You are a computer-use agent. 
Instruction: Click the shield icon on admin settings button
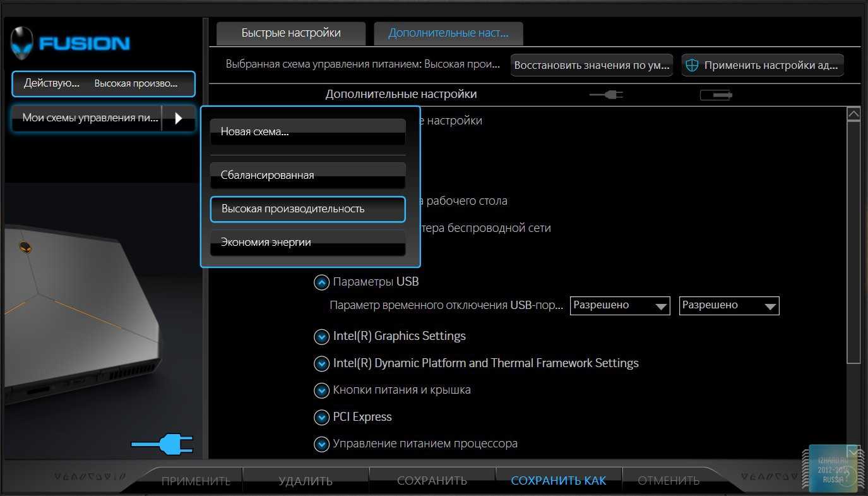coord(692,65)
